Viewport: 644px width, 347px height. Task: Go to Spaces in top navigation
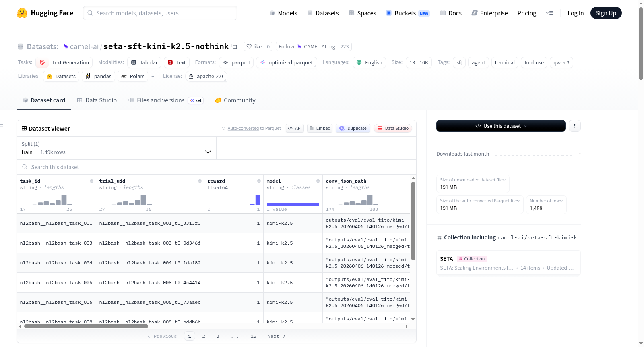tap(363, 13)
